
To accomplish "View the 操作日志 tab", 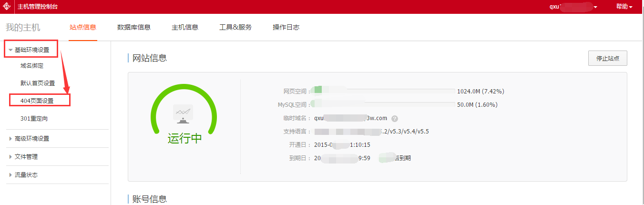I will pyautogui.click(x=286, y=27).
